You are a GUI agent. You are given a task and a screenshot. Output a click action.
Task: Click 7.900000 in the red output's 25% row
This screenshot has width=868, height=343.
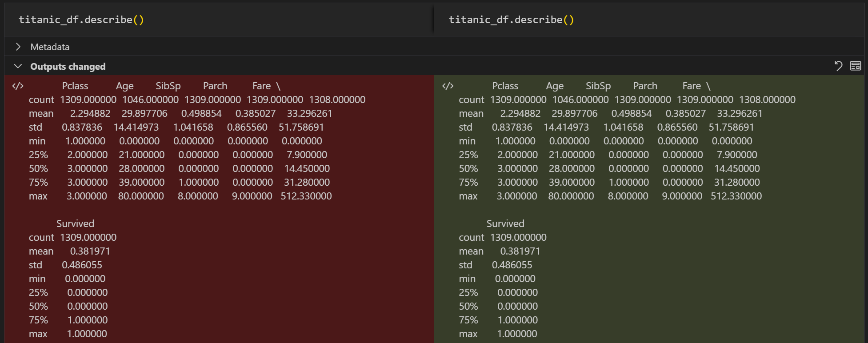click(x=307, y=155)
